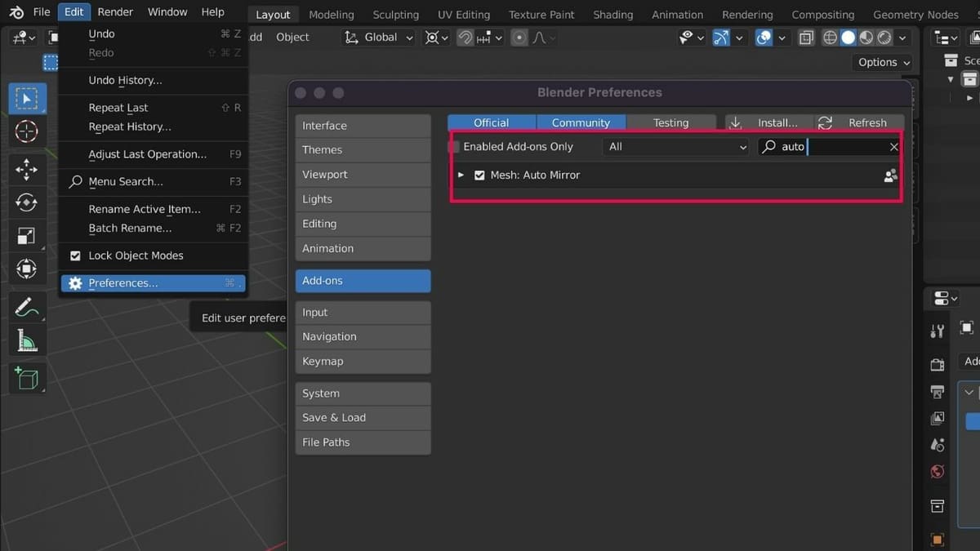Image resolution: width=980 pixels, height=551 pixels.
Task: Switch to solid shading icon
Action: click(849, 38)
